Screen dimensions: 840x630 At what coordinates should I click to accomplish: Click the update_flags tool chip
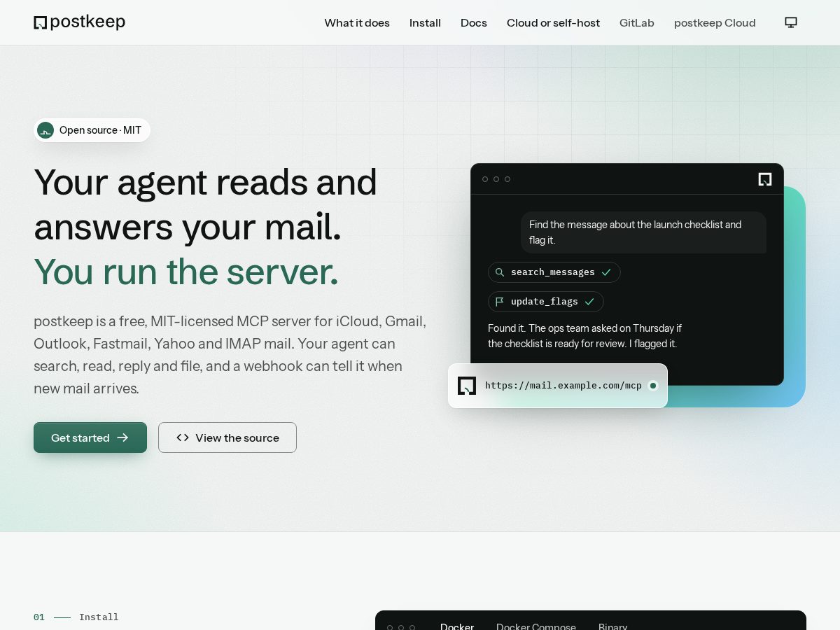click(x=546, y=302)
